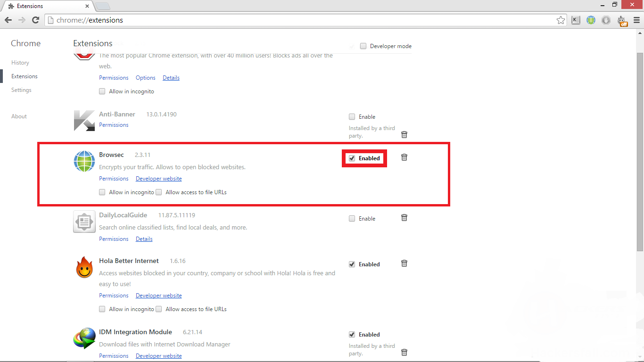Viewport: 644px width, 362px height.
Task: Open Settings from the sidebar
Action: pyautogui.click(x=21, y=90)
